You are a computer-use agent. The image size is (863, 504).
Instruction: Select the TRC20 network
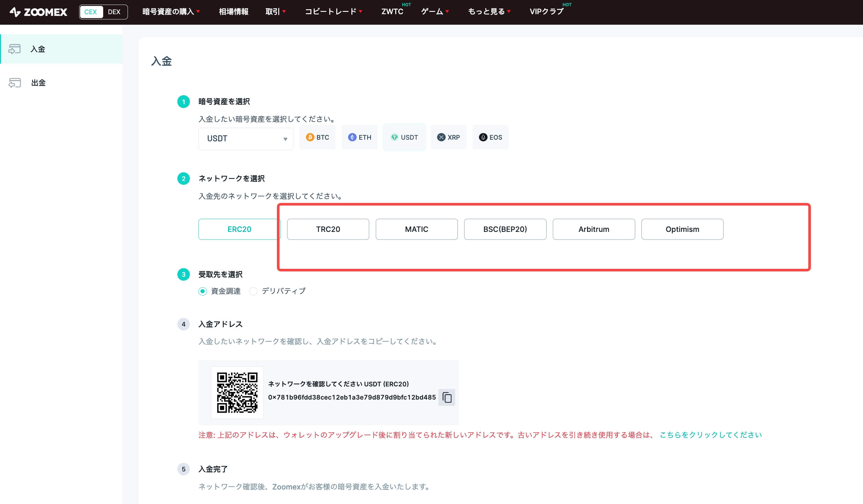(x=328, y=229)
